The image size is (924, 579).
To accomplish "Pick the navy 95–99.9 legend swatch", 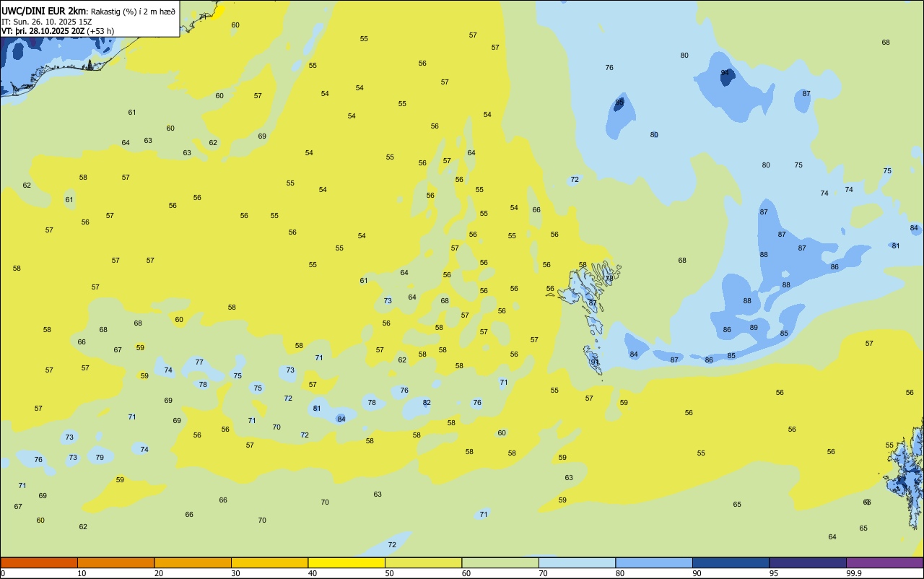I will pyautogui.click(x=808, y=562).
